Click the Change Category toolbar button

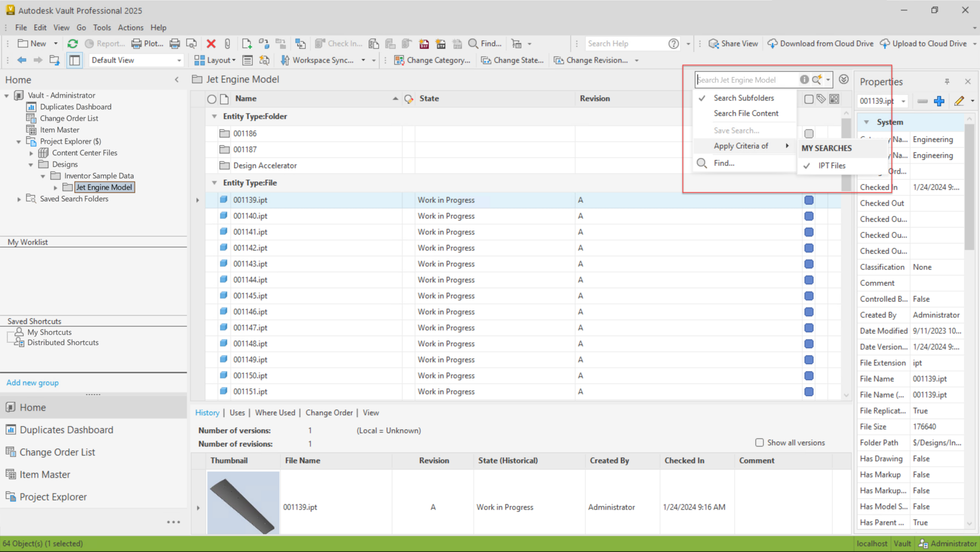432,60
